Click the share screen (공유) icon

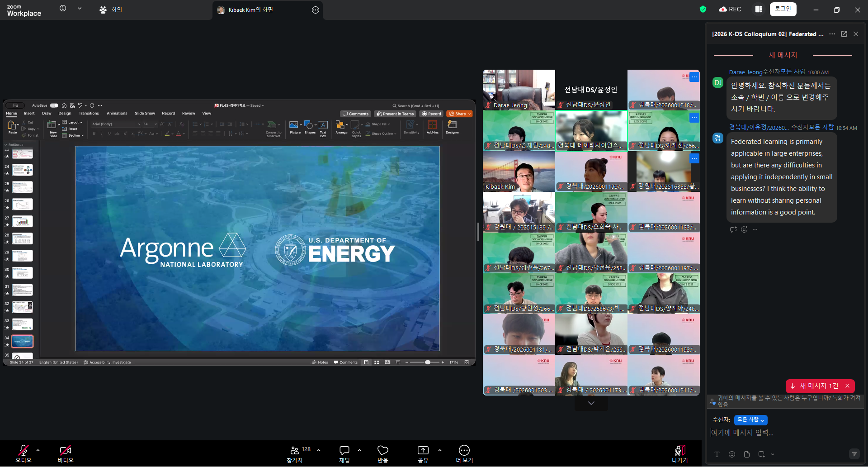[x=423, y=450]
